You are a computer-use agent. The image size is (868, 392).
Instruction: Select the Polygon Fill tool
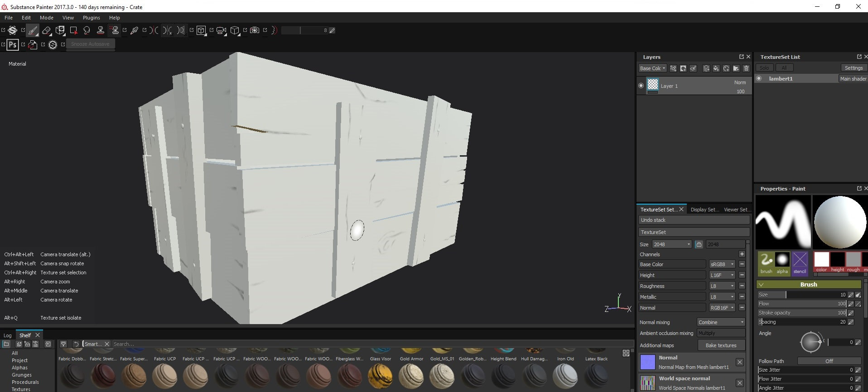click(x=73, y=30)
